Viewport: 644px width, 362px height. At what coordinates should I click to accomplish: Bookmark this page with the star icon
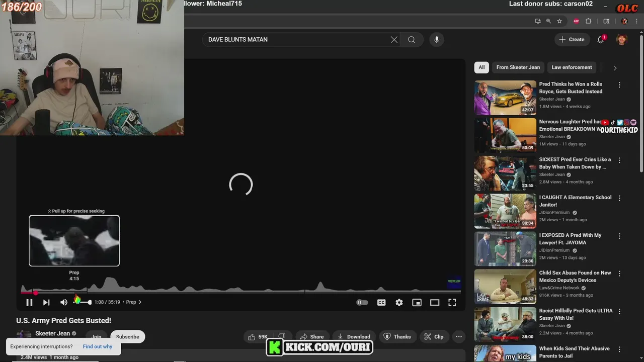tap(559, 21)
